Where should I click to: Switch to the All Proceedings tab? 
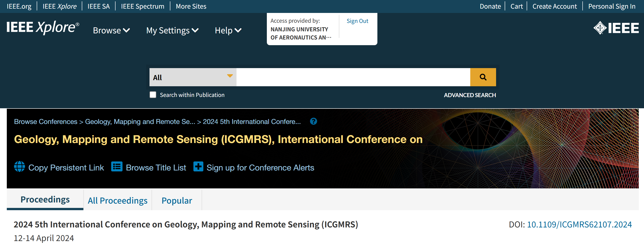click(118, 200)
